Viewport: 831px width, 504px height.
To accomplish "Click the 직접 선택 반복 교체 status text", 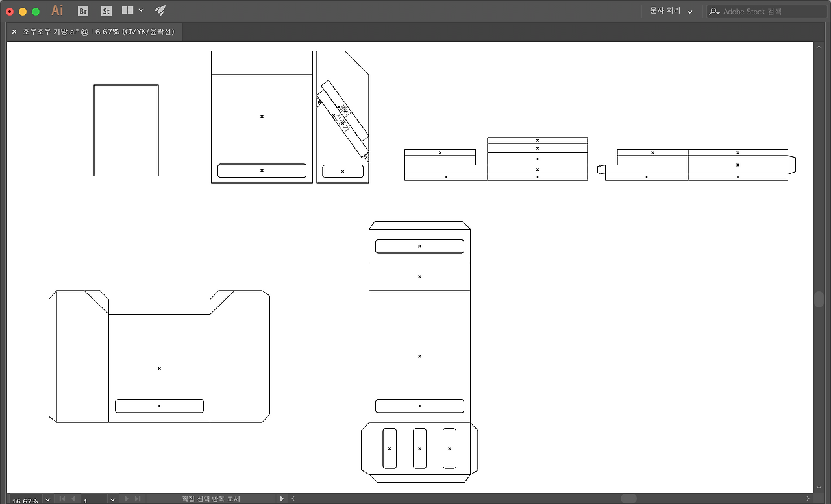I will [211, 499].
